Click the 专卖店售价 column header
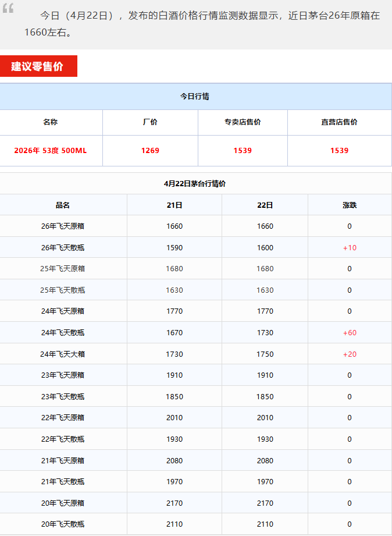Image resolution: width=392 pixels, height=536 pixels. tap(243, 122)
